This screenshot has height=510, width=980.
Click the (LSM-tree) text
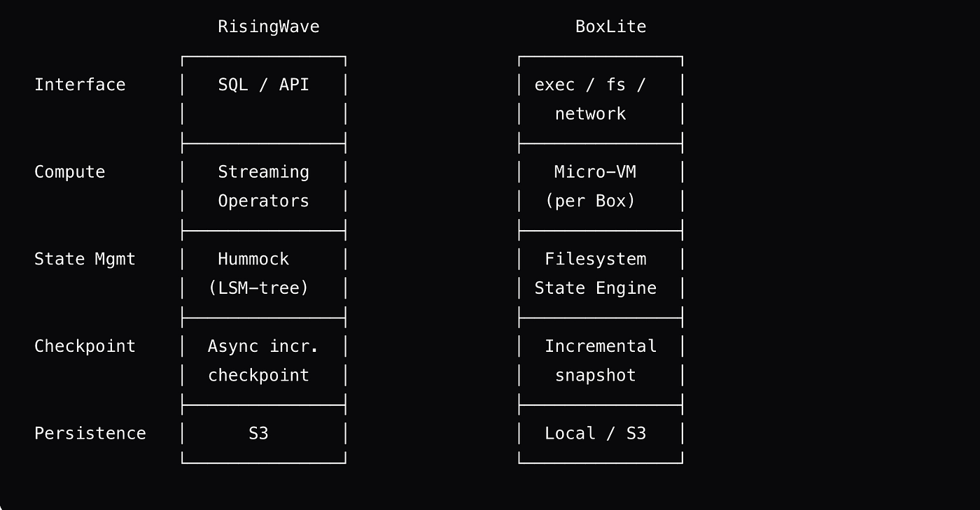click(x=258, y=288)
